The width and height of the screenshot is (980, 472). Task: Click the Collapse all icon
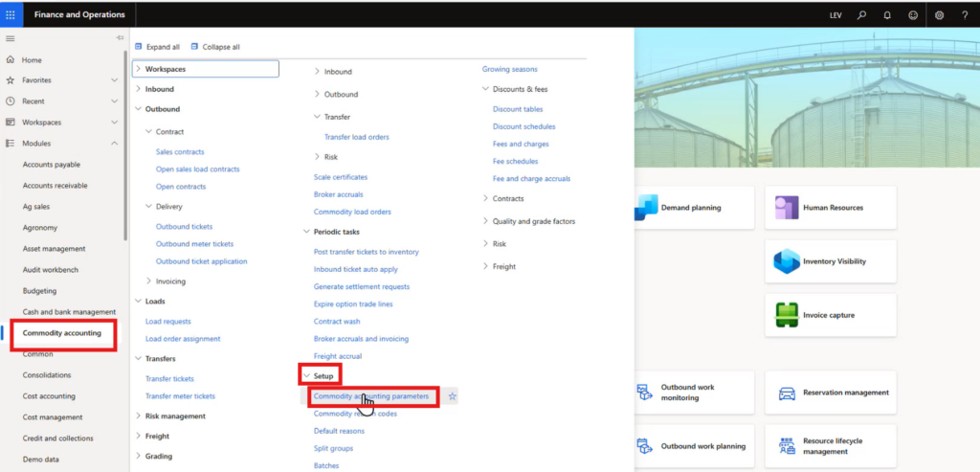coord(194,47)
